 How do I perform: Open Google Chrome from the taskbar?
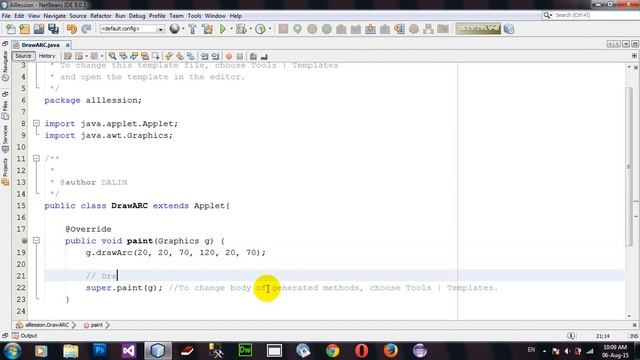coord(332,350)
